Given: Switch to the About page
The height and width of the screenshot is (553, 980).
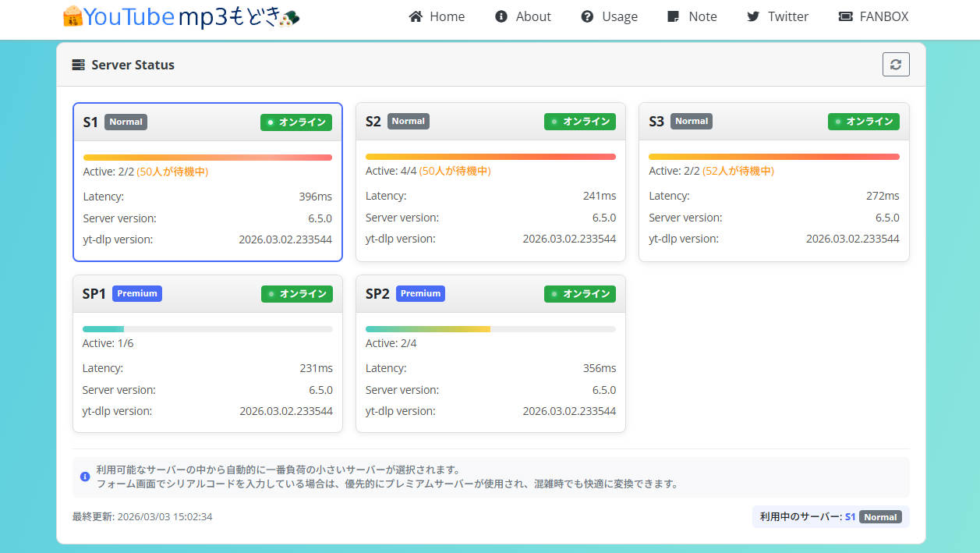Looking at the screenshot, I should [x=532, y=16].
